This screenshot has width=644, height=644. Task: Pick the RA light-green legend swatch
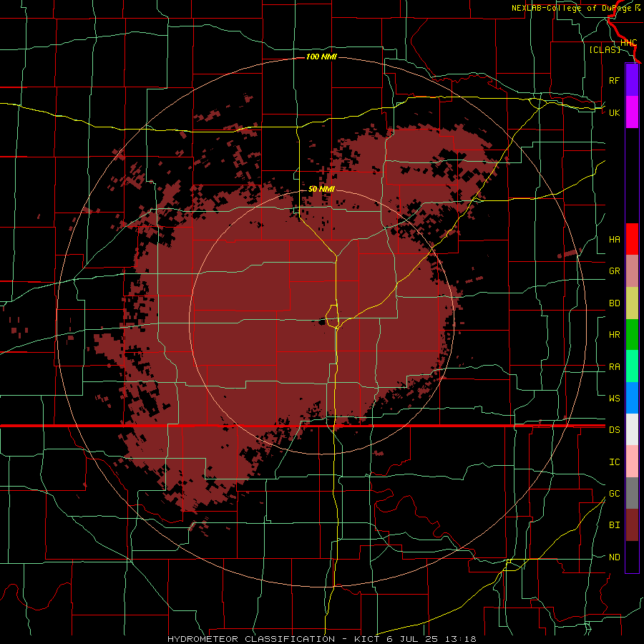click(x=632, y=366)
